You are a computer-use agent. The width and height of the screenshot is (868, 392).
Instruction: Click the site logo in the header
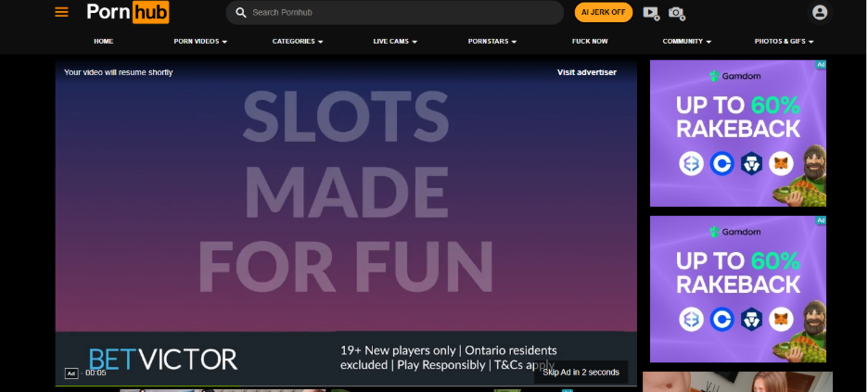[128, 12]
